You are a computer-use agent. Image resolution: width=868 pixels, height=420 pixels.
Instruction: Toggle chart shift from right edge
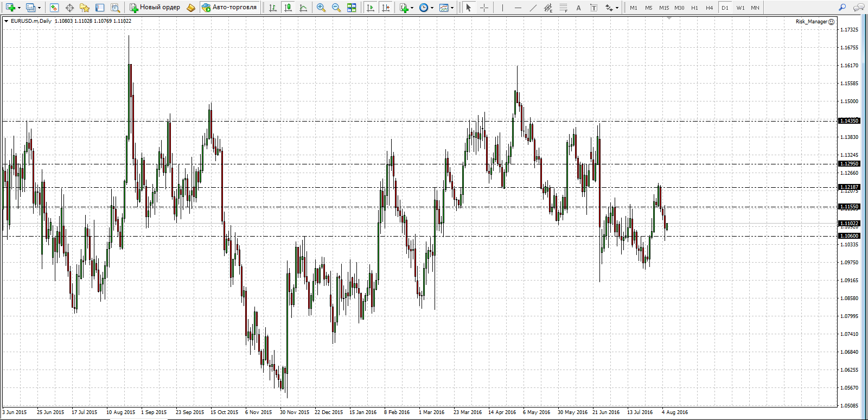pos(386,8)
